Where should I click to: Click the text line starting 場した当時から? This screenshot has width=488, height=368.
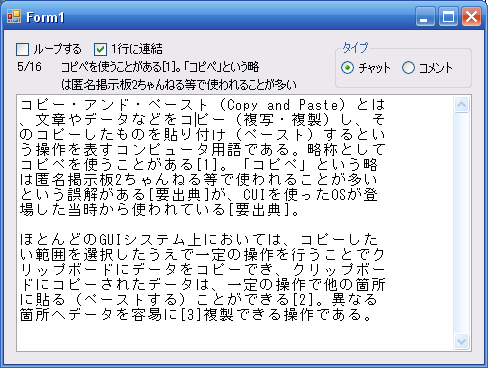tap(160, 210)
